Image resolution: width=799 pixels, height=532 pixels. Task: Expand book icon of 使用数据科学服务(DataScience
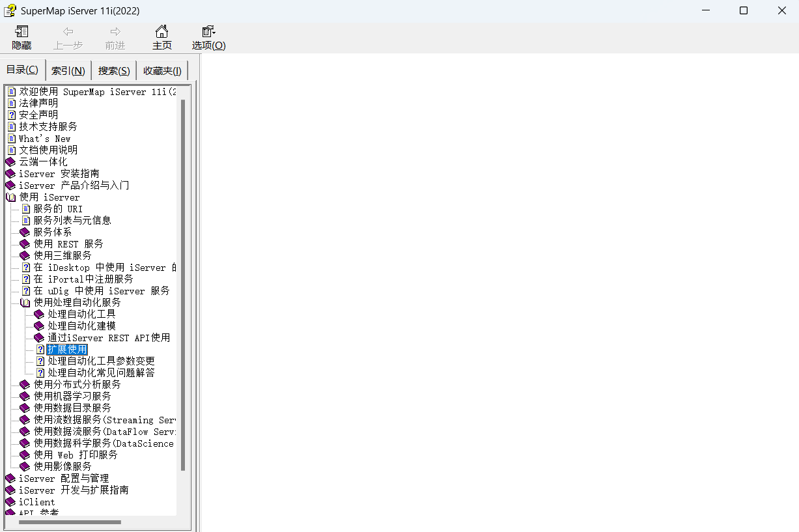(25, 443)
